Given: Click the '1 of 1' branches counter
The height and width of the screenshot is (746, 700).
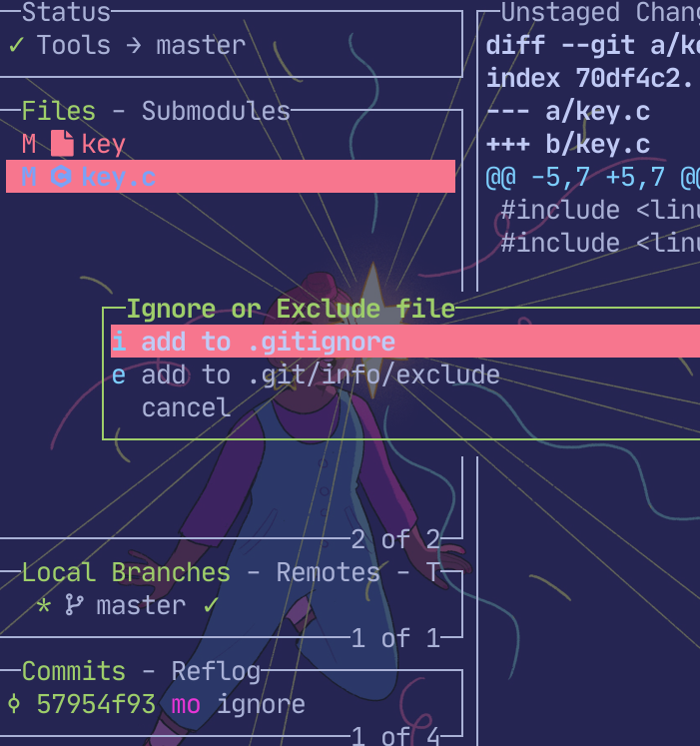Looking at the screenshot, I should point(395,638).
